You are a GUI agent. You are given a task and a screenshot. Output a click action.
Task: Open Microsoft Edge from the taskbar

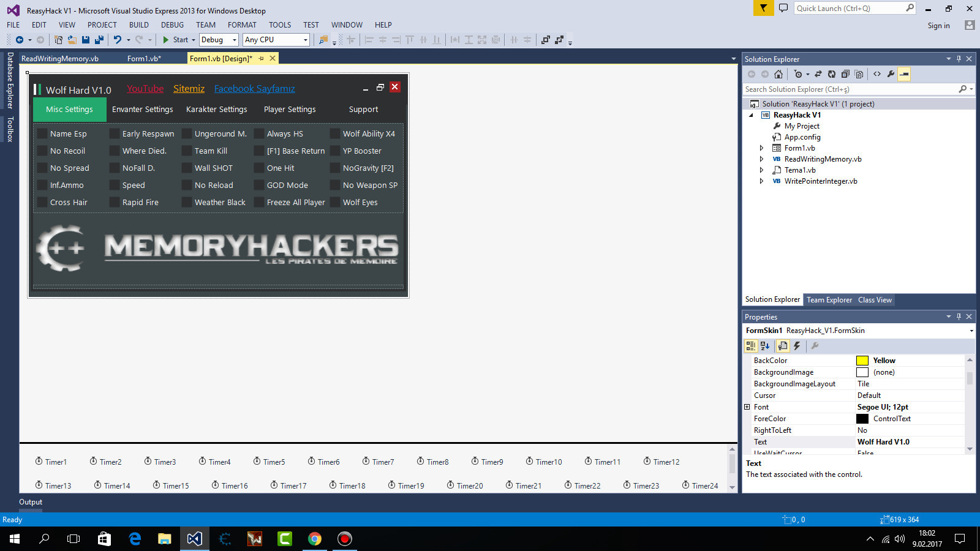pos(135,539)
